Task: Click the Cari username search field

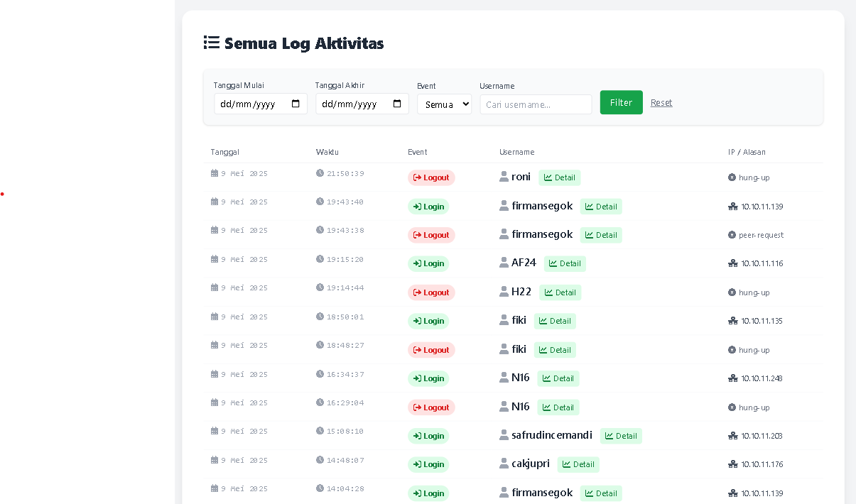Action: coord(536,104)
